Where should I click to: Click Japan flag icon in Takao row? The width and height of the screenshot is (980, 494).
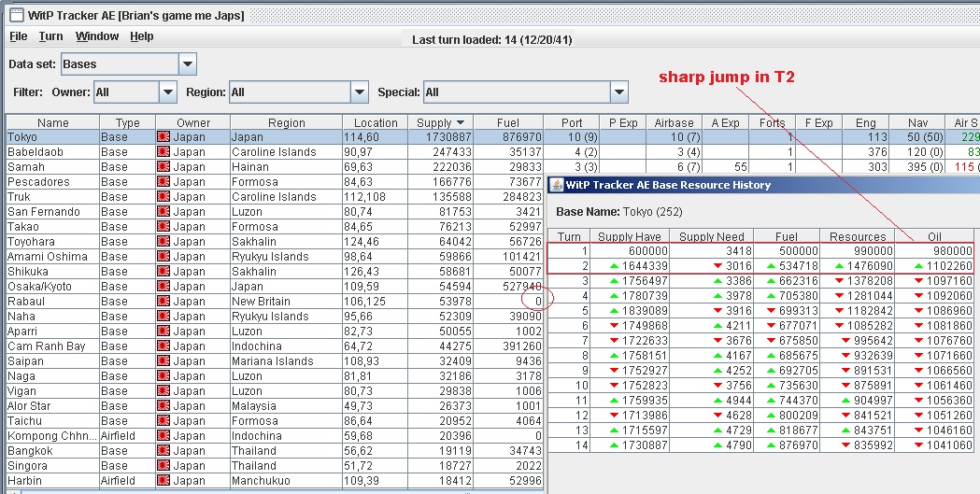click(x=163, y=227)
